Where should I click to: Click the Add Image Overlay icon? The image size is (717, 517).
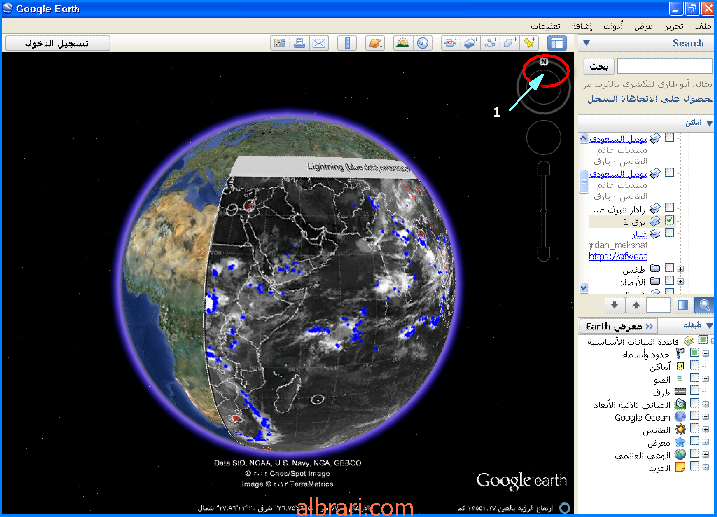pos(470,43)
